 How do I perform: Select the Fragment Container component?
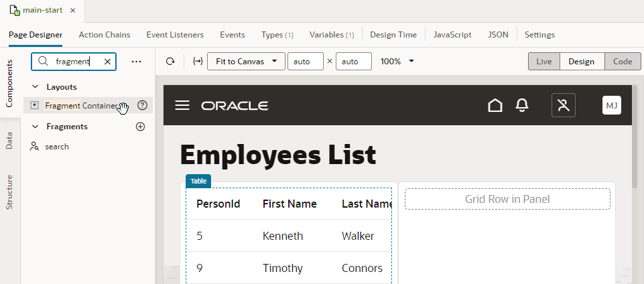point(80,105)
